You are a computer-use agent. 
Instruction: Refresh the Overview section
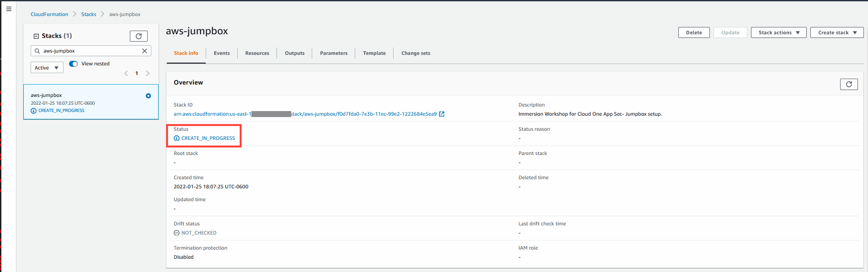[x=849, y=84]
